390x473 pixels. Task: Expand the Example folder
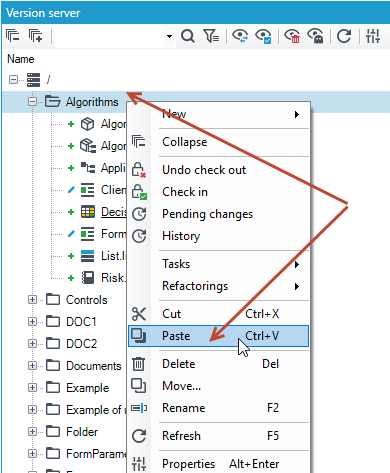pyautogui.click(x=32, y=388)
